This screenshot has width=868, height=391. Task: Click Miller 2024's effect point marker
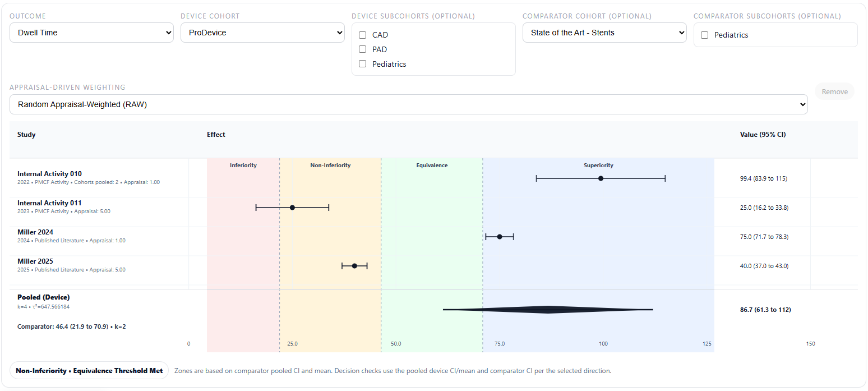500,236
